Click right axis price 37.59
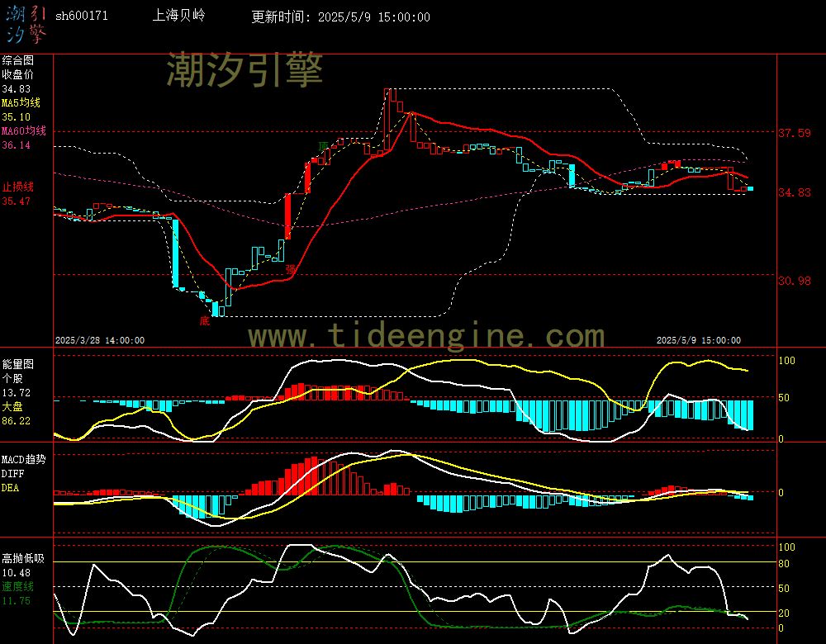The width and height of the screenshot is (826, 644). tap(795, 133)
